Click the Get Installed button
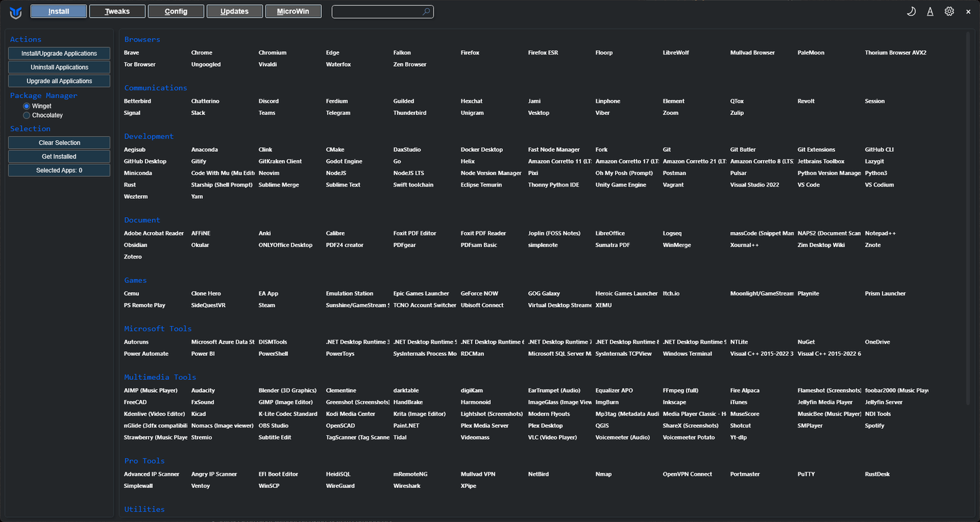 59,157
